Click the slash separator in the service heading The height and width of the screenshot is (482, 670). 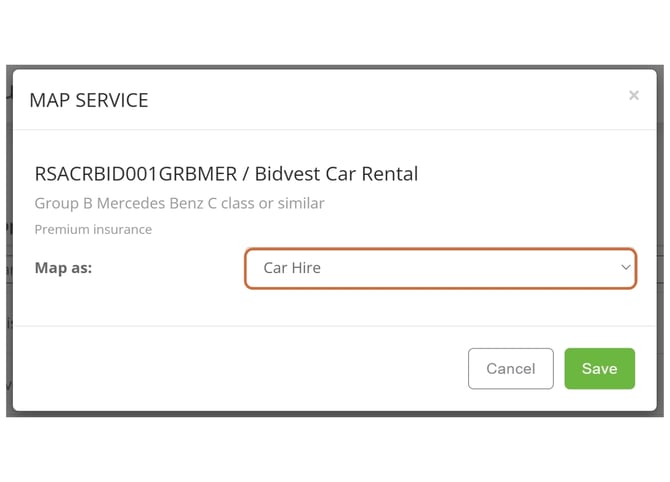(x=246, y=174)
